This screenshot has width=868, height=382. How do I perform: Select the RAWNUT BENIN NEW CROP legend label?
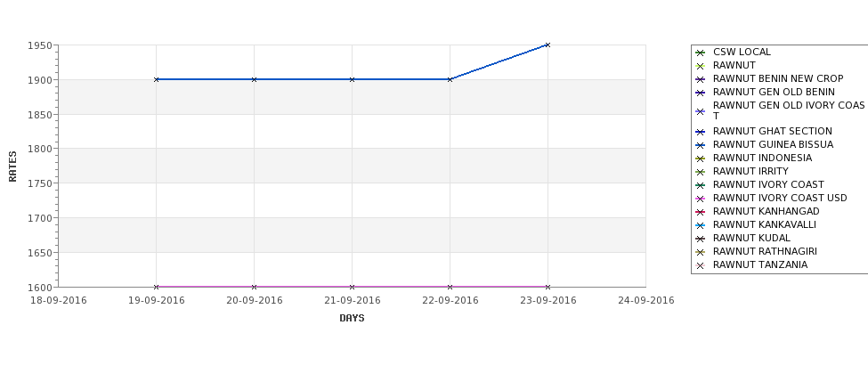[x=778, y=78]
